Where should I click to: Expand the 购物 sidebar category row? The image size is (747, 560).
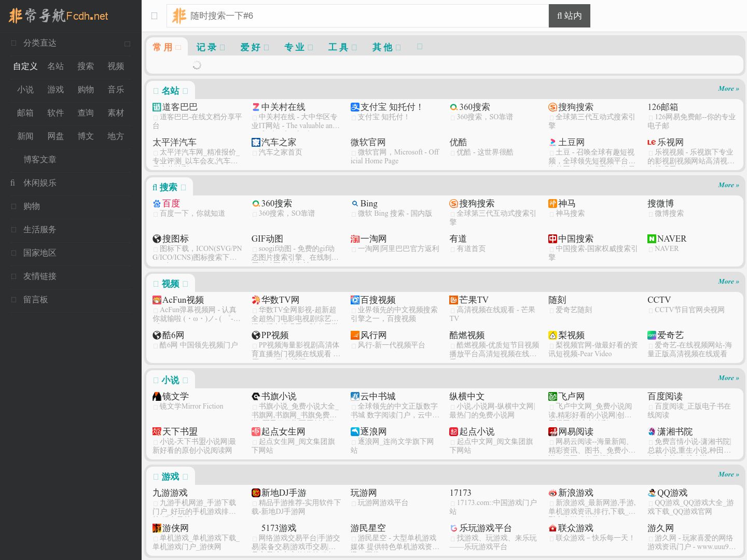click(x=71, y=206)
